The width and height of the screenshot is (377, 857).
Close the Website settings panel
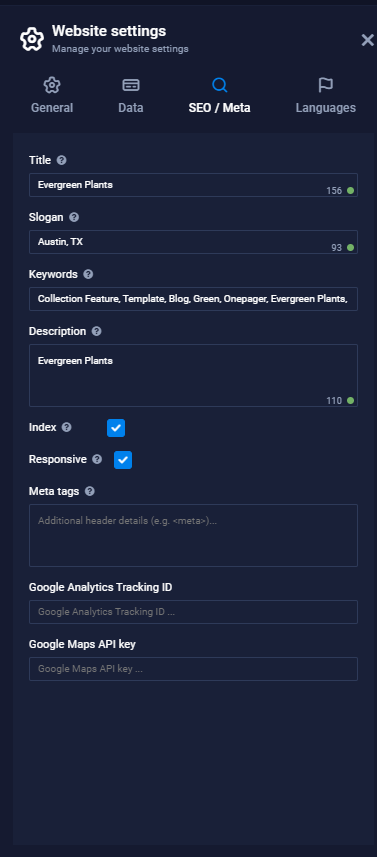pos(367,40)
